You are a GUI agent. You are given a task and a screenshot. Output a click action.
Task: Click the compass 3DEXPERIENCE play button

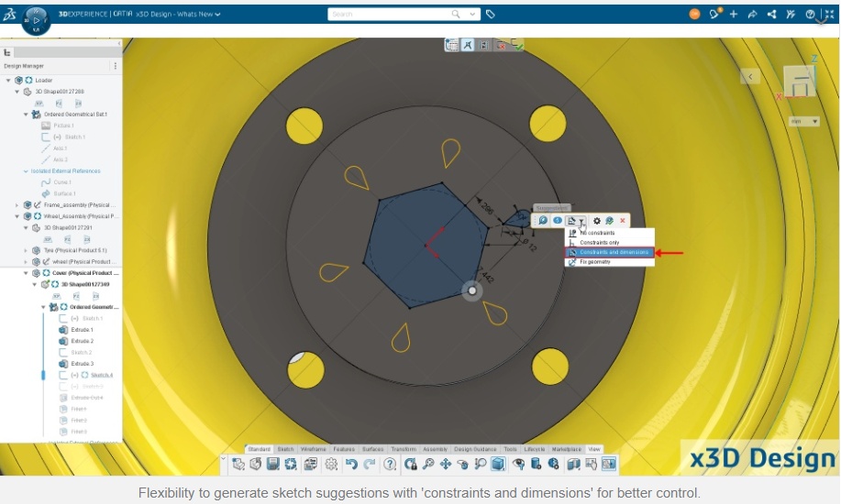click(37, 20)
